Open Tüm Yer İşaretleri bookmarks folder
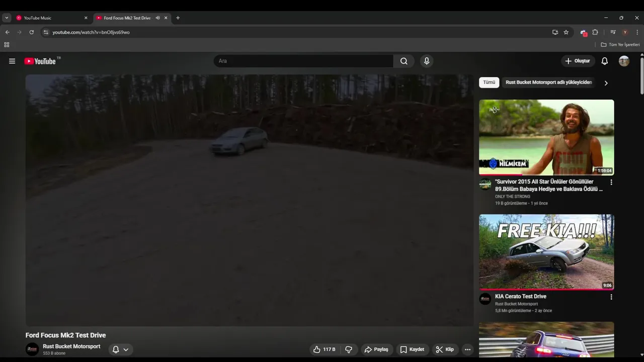 tap(620, 45)
